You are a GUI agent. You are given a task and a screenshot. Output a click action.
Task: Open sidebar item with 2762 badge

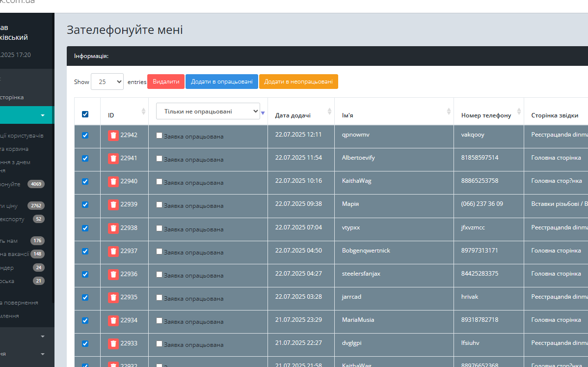(x=23, y=206)
